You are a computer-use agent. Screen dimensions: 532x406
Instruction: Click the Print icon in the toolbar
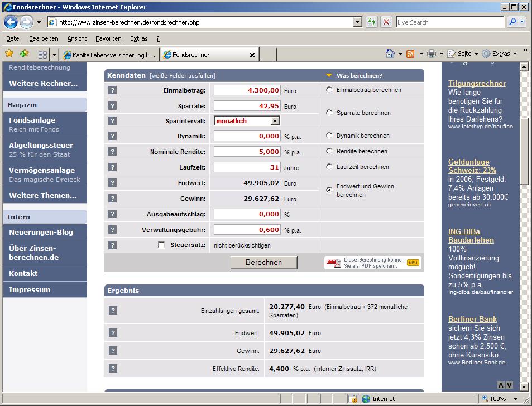(x=431, y=54)
